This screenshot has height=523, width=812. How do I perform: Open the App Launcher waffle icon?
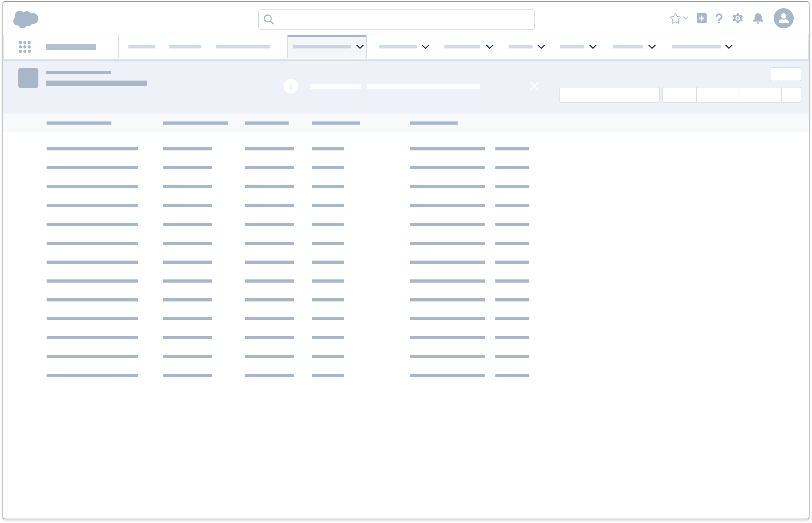pyautogui.click(x=25, y=47)
